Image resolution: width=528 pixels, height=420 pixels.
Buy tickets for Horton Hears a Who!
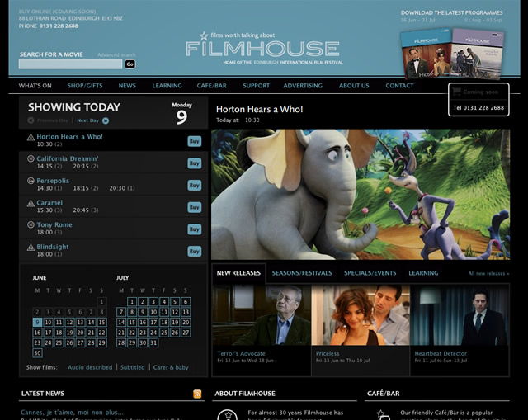pos(195,141)
